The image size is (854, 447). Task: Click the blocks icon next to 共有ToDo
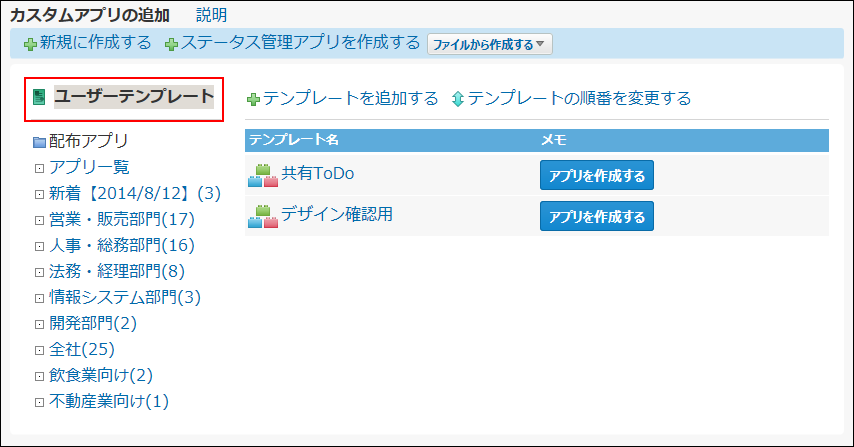[x=263, y=175]
